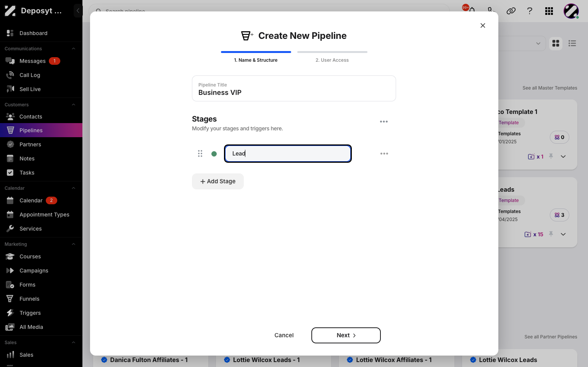Image resolution: width=588 pixels, height=367 pixels.
Task: Open Campaigns in sidebar
Action: [x=41, y=271]
